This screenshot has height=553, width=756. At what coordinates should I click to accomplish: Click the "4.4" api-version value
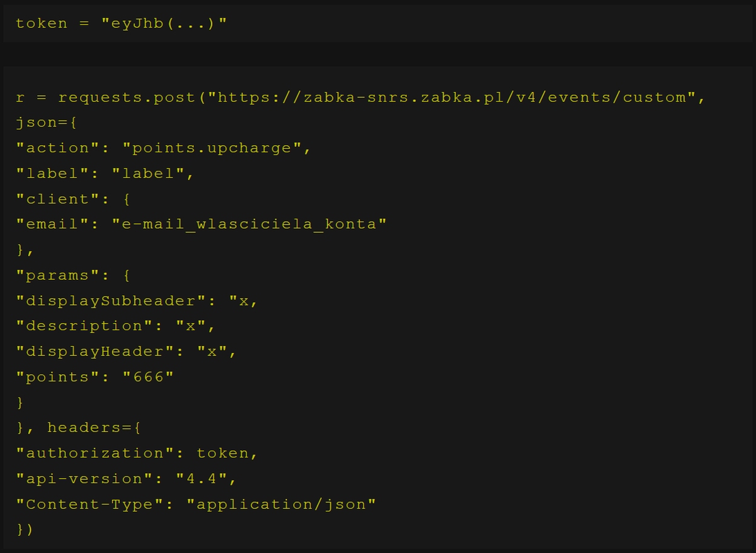tap(200, 479)
